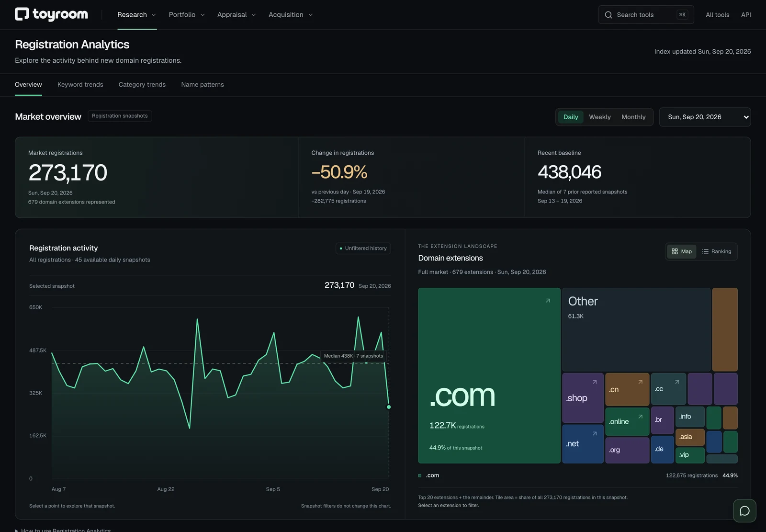Click the toyroom logo
The height and width of the screenshot is (532, 766).
51,14
